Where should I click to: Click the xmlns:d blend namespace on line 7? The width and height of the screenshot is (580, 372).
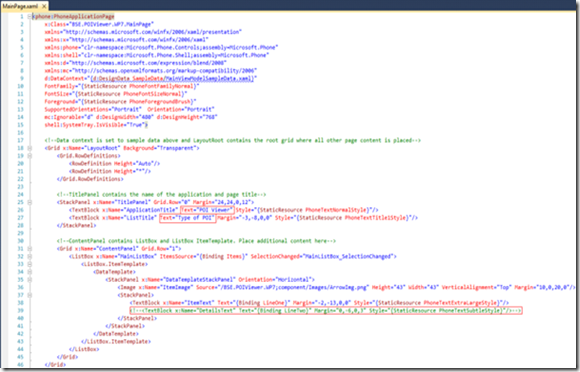pos(136,63)
